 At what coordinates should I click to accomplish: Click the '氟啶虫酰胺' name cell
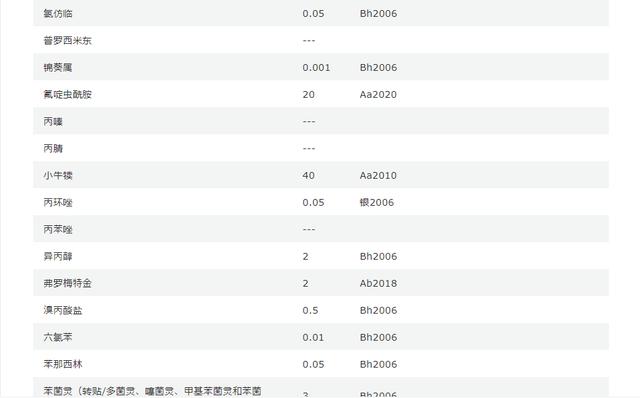coord(67,94)
